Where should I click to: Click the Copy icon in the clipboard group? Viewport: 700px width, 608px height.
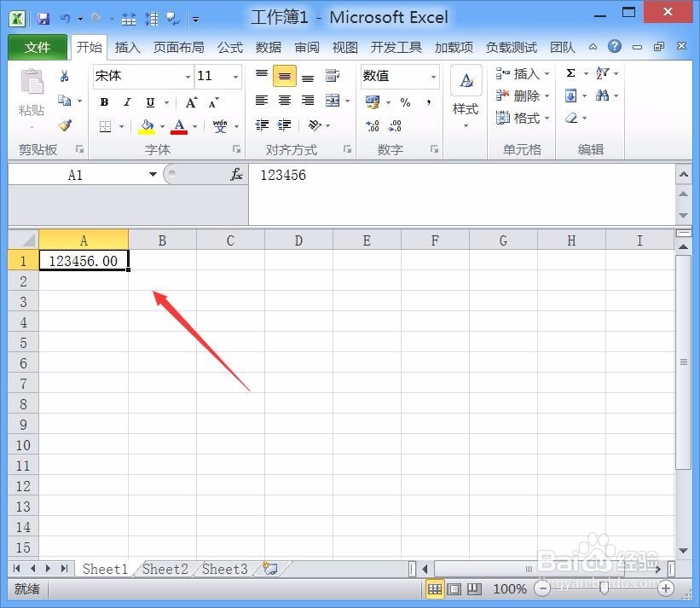point(65,101)
